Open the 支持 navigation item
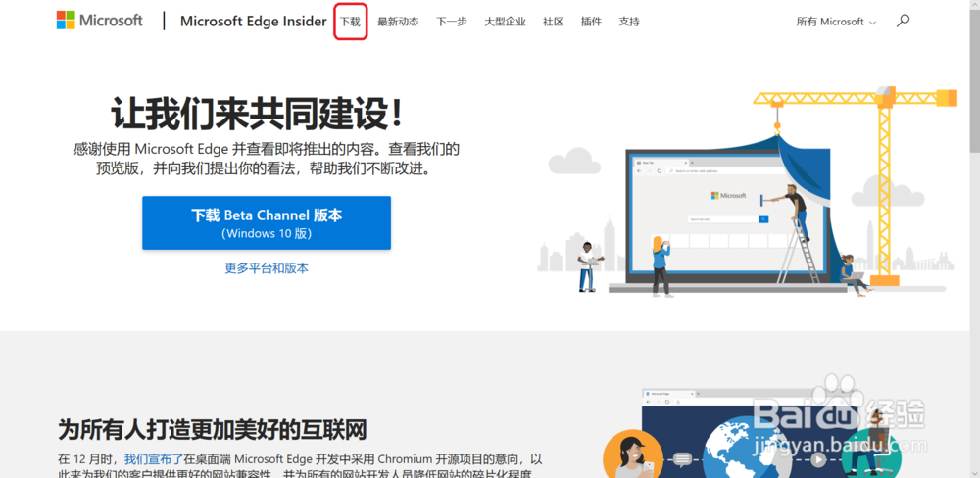Viewport: 980px width, 478px height. pyautogui.click(x=629, y=22)
